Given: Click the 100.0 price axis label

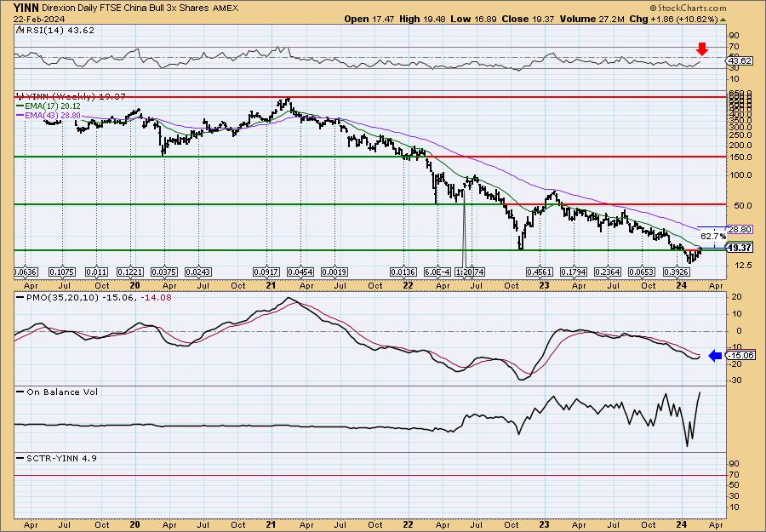Looking at the screenshot, I should coord(741,175).
